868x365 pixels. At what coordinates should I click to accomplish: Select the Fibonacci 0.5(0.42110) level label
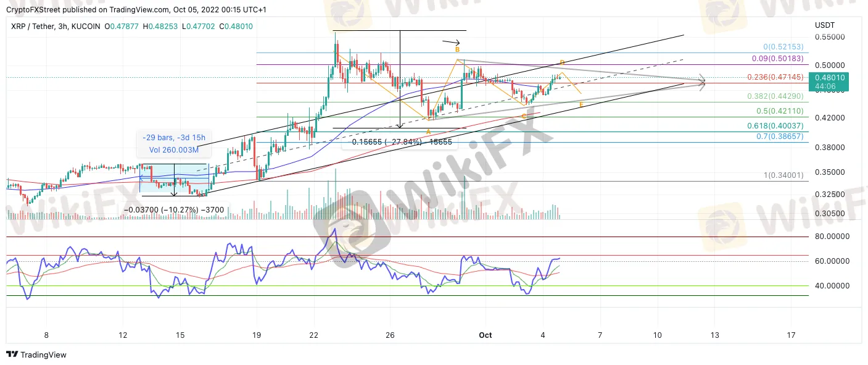(780, 111)
